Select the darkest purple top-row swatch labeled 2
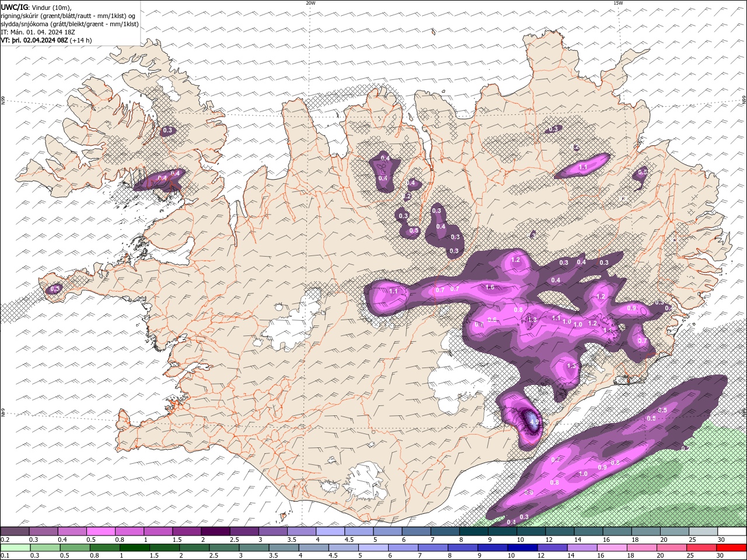The image size is (747, 560). 215,531
